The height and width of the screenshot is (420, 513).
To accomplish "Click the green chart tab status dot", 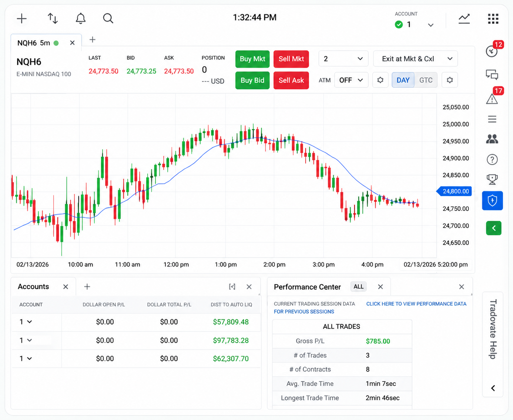I will (56, 43).
